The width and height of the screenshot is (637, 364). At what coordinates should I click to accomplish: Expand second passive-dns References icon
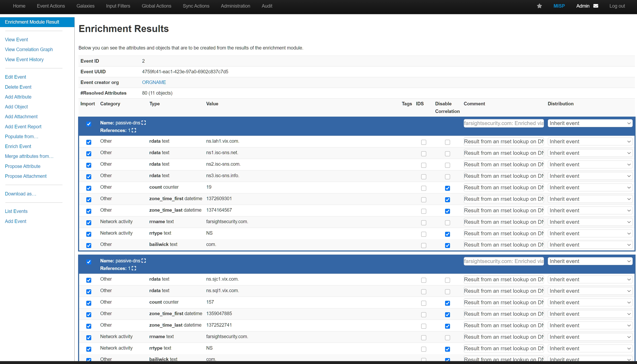(134, 268)
